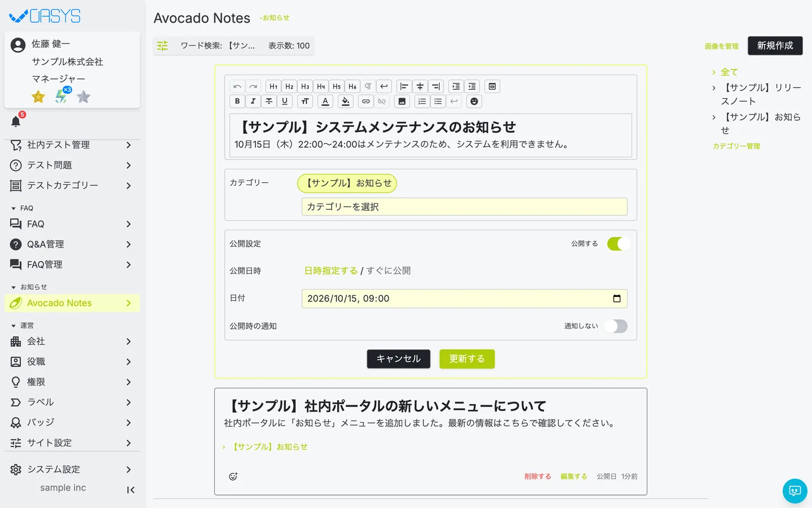The width and height of the screenshot is (812, 508).
Task: Go to the 会社 sidebar item
Action: pos(72,341)
